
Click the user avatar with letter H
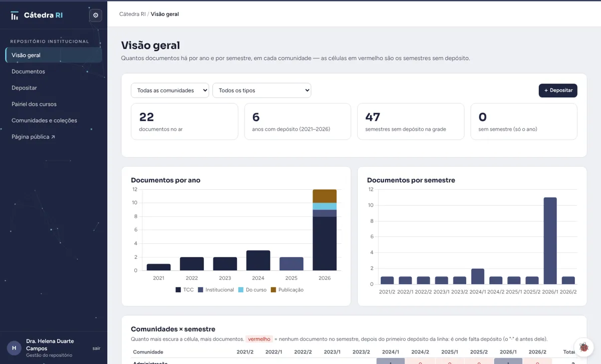14,348
